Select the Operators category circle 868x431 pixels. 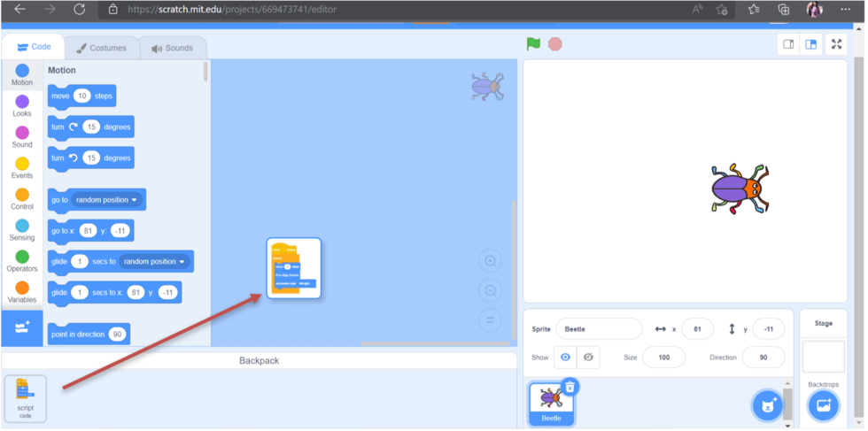(22, 257)
